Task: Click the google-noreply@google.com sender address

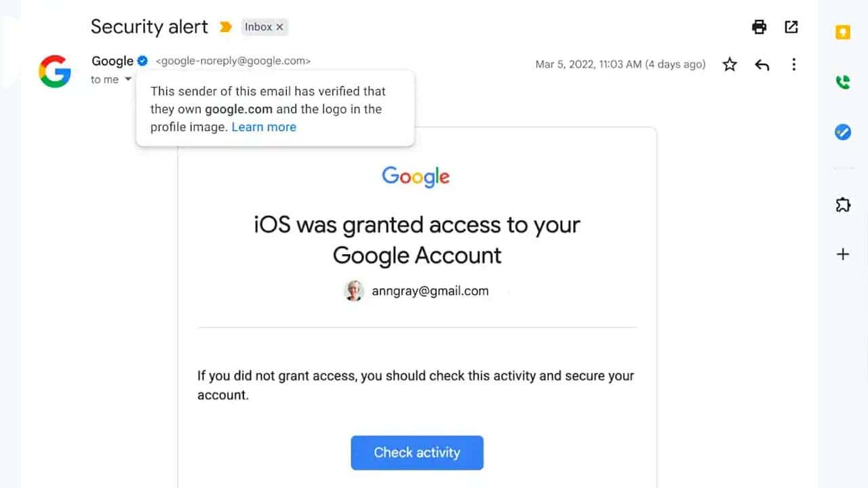Action: click(x=233, y=61)
